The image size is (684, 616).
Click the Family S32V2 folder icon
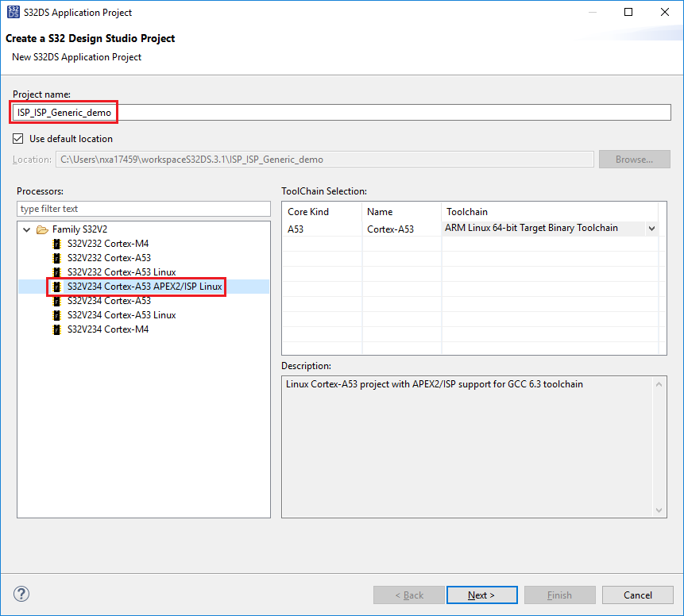42,229
